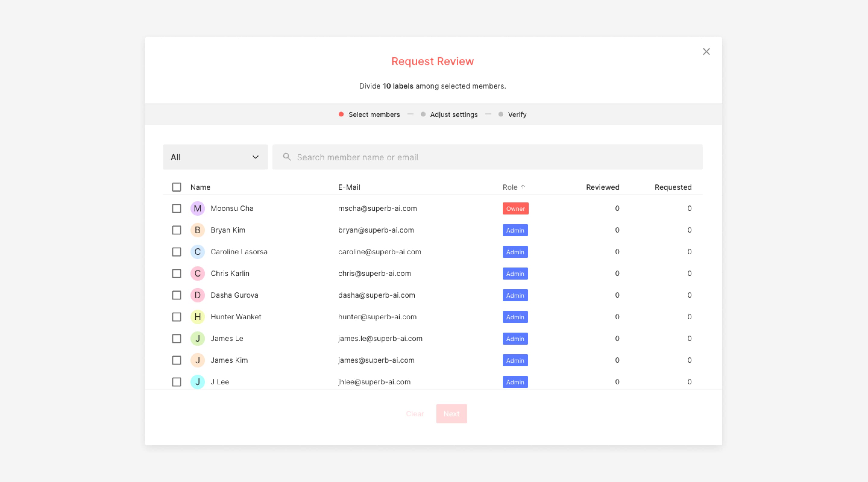Click the search magnifier icon

287,157
